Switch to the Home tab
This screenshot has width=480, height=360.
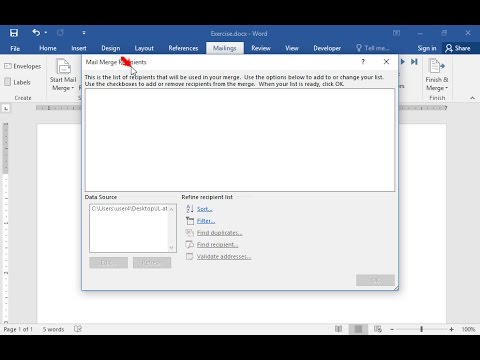pyautogui.click(x=48, y=48)
